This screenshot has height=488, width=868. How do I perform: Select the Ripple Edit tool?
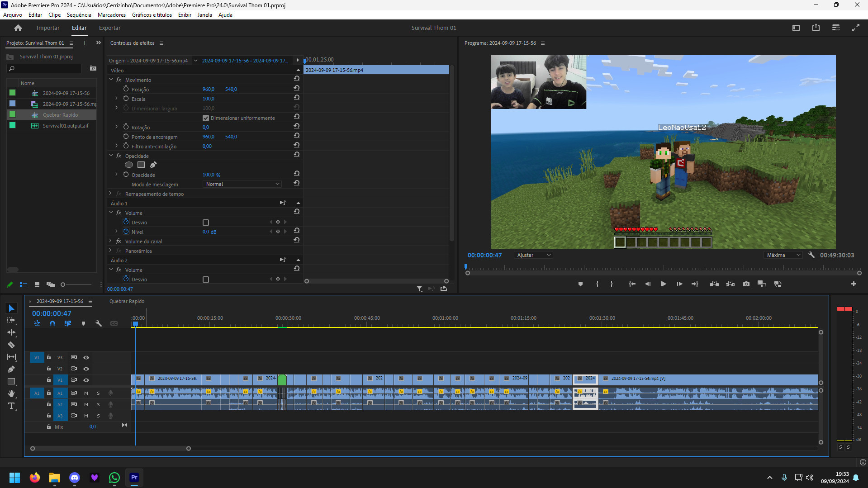point(11,332)
